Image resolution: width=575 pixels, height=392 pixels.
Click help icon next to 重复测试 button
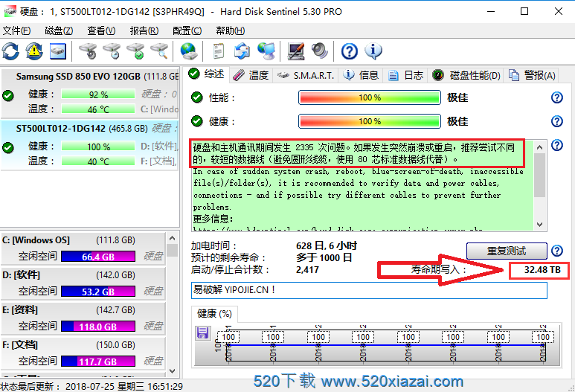click(x=556, y=251)
